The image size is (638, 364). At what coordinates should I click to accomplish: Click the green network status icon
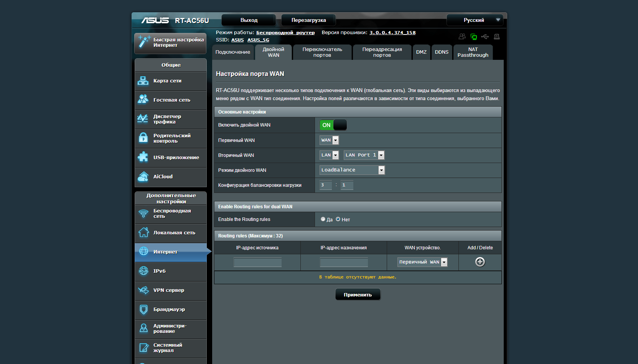[474, 37]
